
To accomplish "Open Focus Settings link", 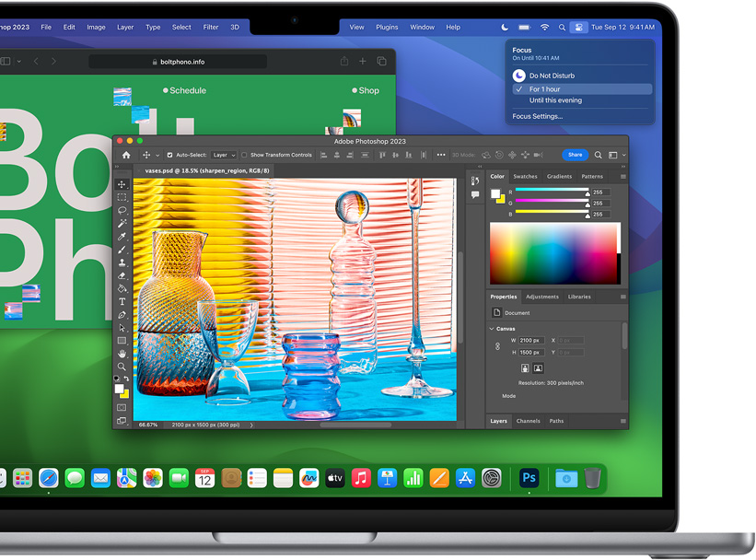I will (538, 116).
